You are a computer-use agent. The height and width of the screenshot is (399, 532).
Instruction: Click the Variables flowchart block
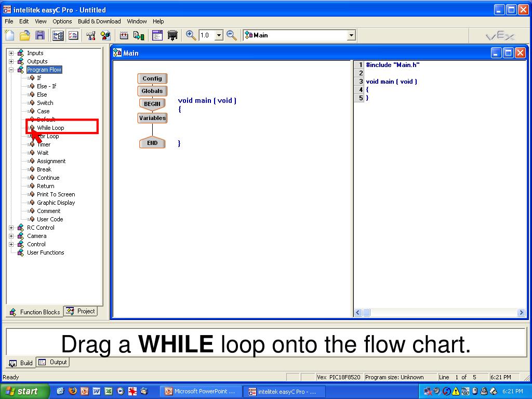(152, 118)
